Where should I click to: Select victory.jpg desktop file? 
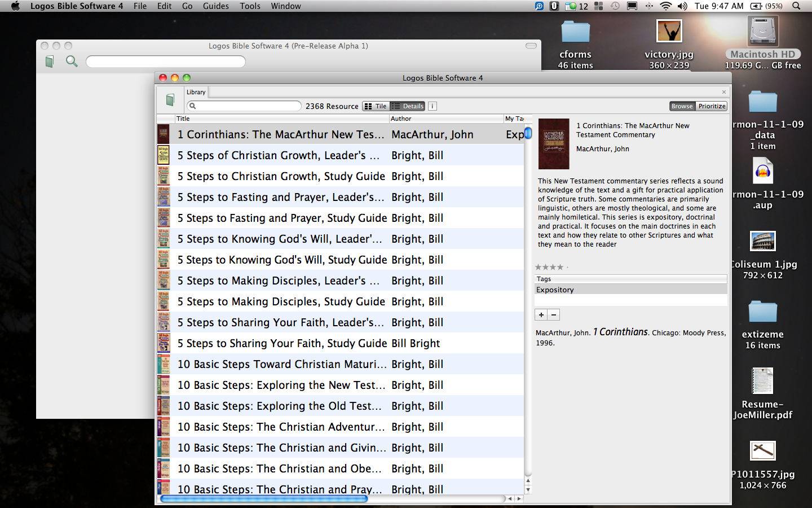pyautogui.click(x=669, y=32)
